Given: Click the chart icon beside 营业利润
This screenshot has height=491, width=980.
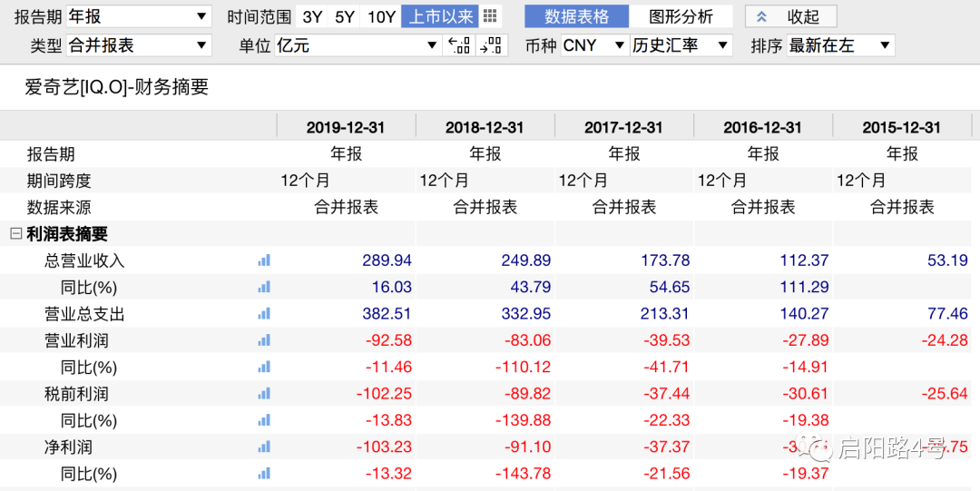Looking at the screenshot, I should coord(264,341).
